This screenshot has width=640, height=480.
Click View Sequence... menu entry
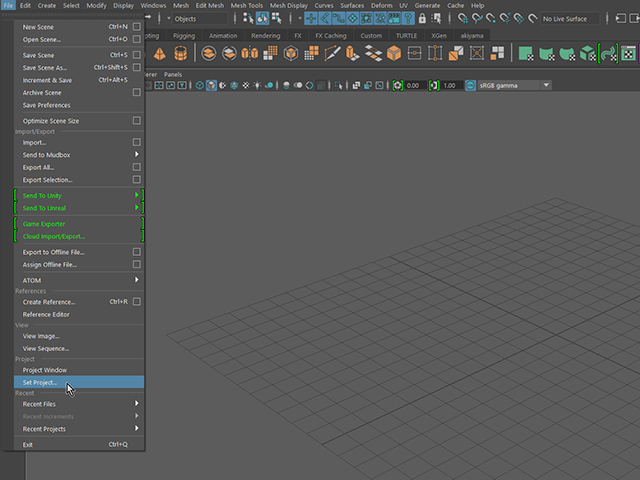click(79, 349)
